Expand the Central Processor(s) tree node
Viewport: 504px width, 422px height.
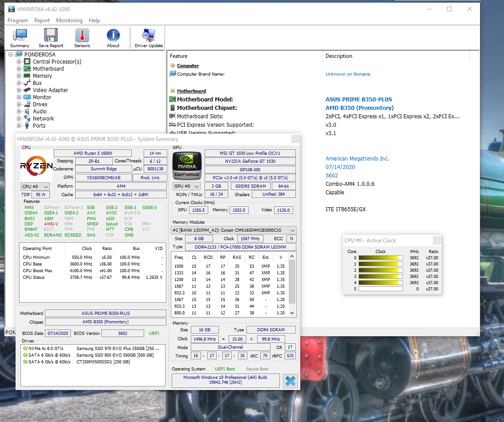pyautogui.click(x=19, y=61)
